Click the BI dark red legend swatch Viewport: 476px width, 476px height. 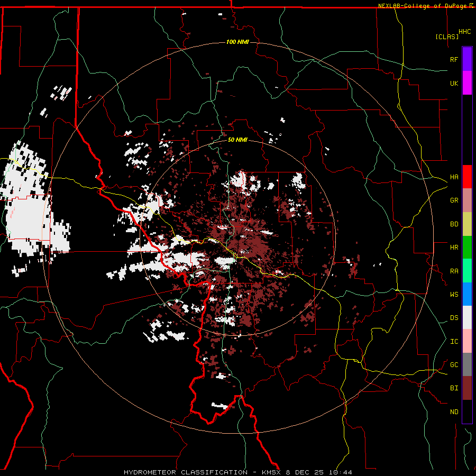(x=467, y=388)
